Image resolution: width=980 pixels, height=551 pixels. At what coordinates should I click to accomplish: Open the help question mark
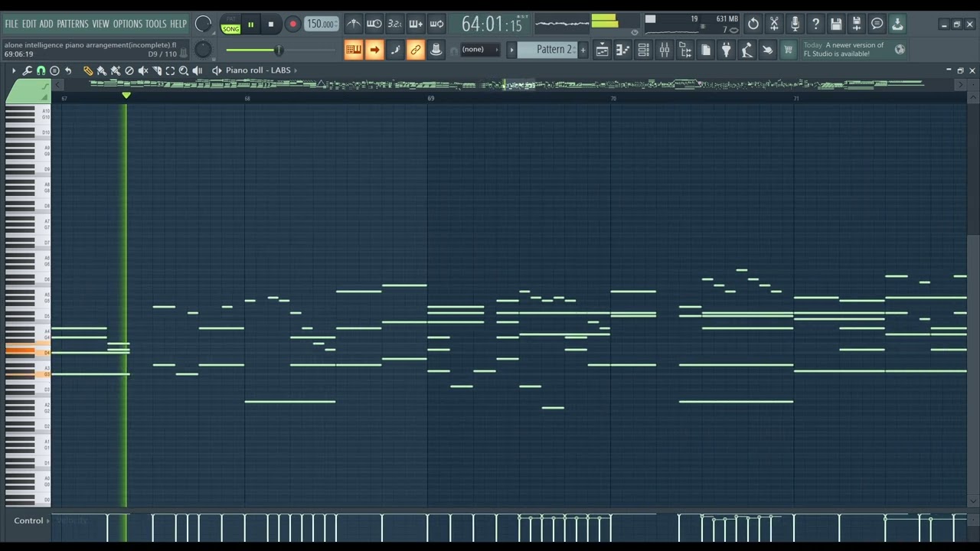point(815,24)
